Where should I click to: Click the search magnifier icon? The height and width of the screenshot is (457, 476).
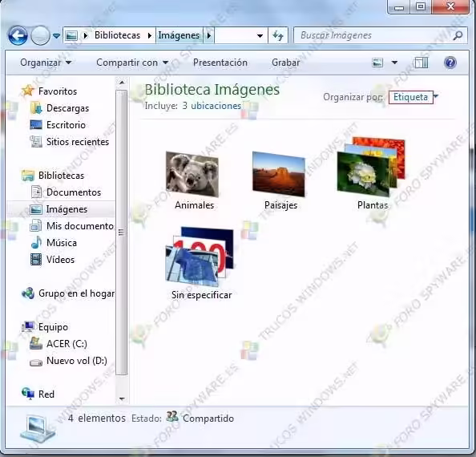tap(458, 35)
